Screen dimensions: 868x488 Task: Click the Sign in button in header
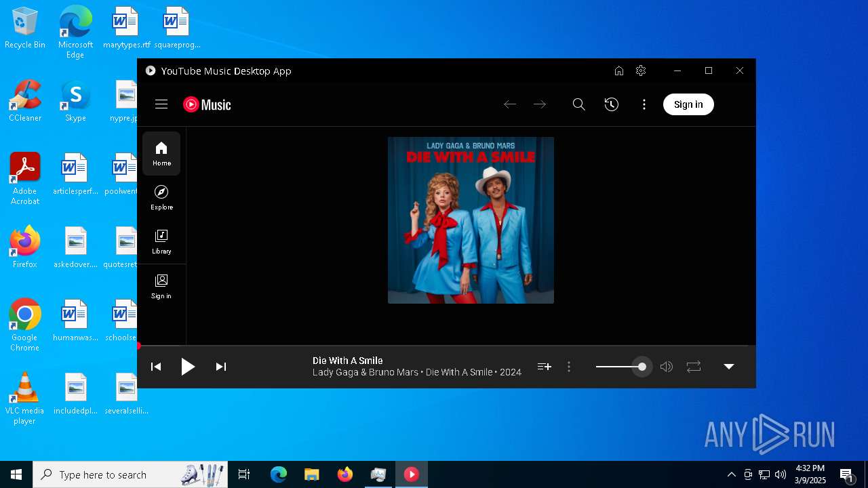[688, 104]
